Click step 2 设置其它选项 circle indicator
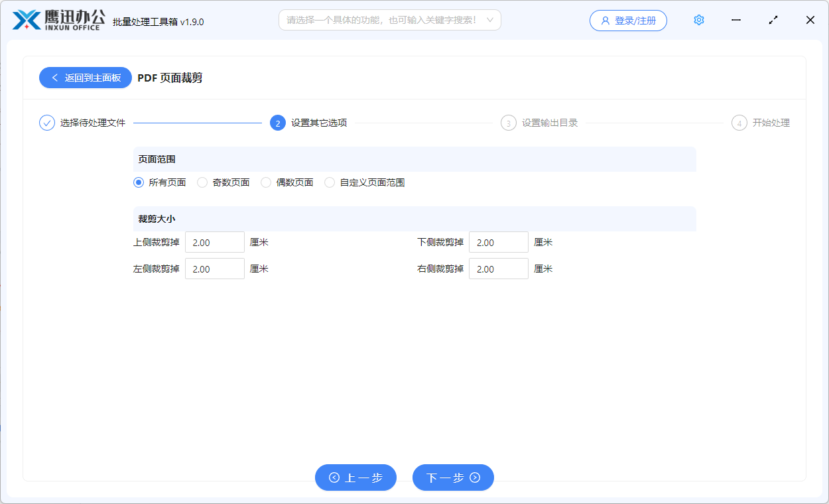The height and width of the screenshot is (504, 829). pos(277,123)
